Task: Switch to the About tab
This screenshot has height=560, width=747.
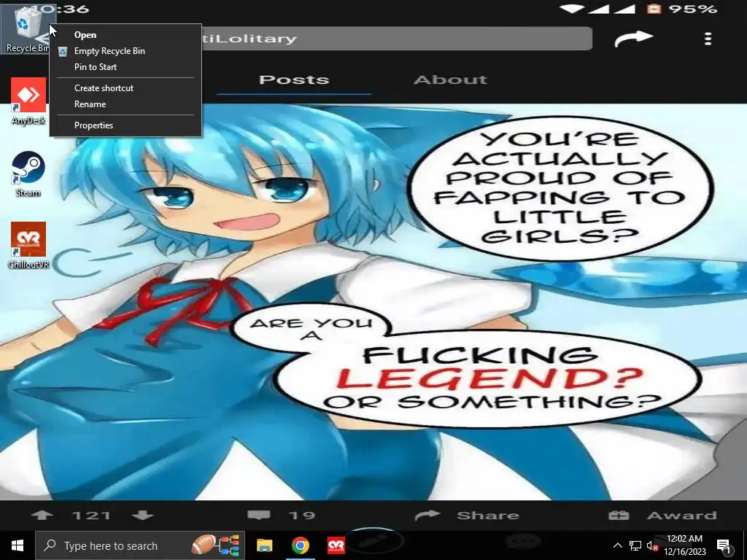Action: (450, 79)
